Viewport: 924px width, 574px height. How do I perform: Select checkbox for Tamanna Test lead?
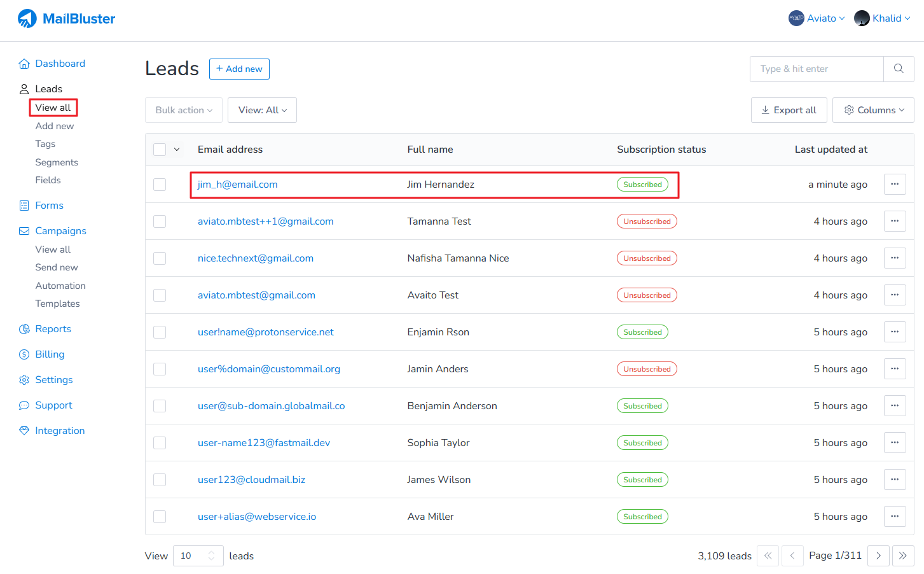tap(160, 221)
